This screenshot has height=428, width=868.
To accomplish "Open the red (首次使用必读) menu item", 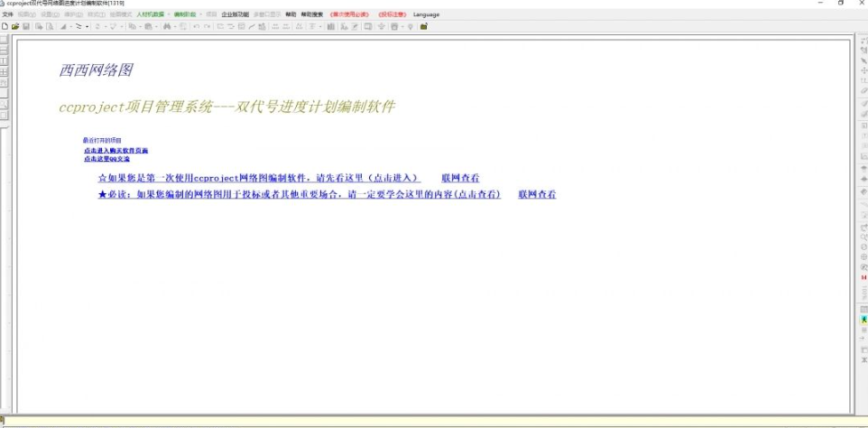I will click(x=349, y=14).
